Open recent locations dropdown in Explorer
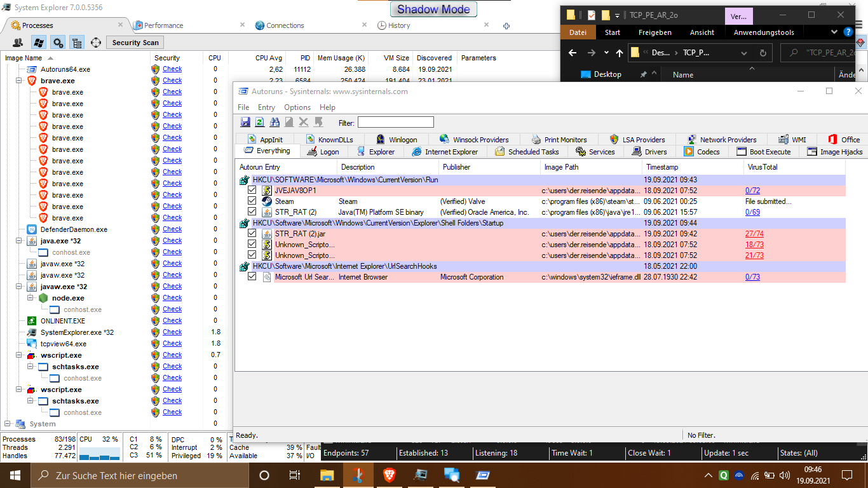 pyautogui.click(x=606, y=53)
